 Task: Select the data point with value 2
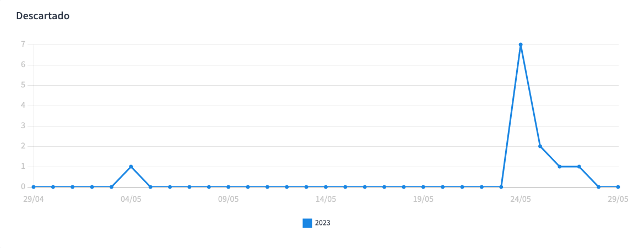(x=540, y=146)
